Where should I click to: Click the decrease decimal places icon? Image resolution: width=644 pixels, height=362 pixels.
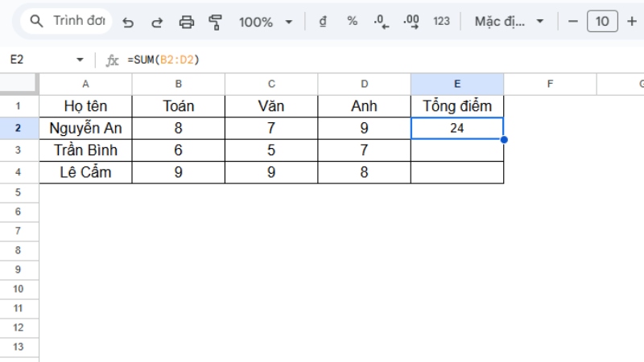(x=382, y=22)
